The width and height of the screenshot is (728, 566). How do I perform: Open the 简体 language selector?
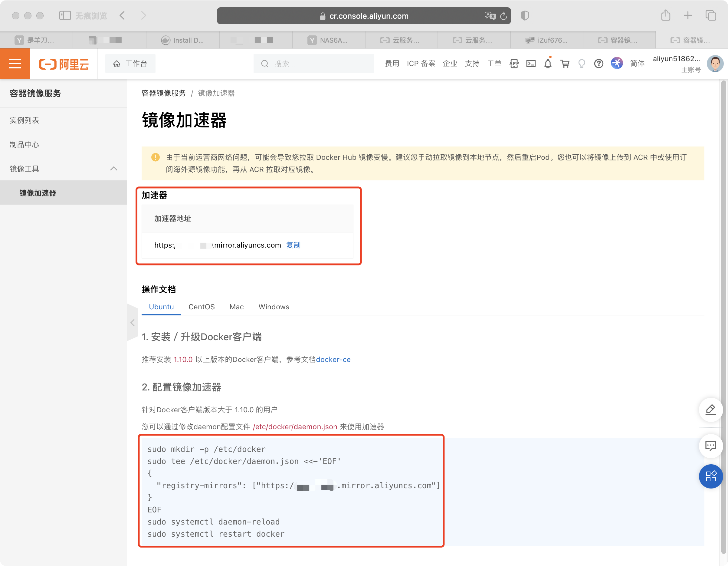(x=637, y=63)
